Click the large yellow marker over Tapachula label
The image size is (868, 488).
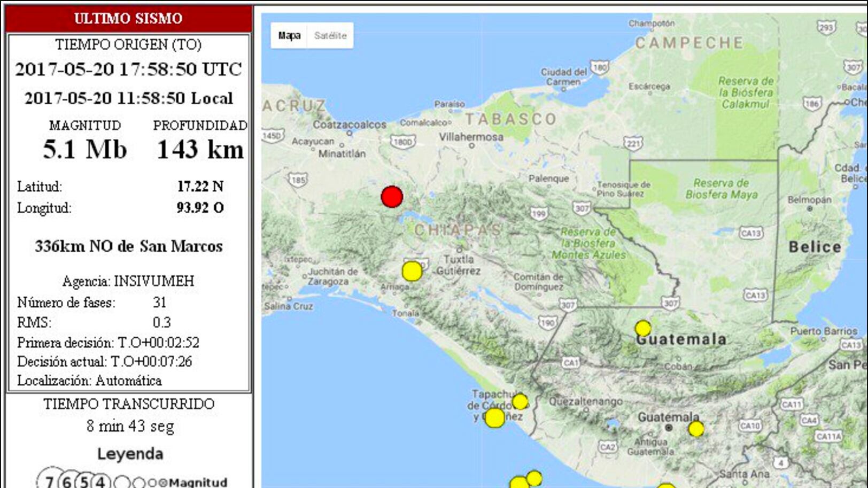[494, 417]
